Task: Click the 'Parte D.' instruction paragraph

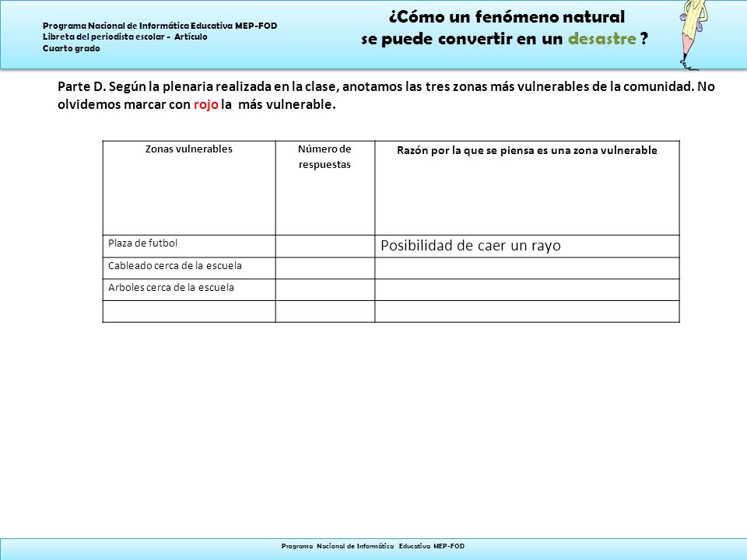Action: [386, 95]
